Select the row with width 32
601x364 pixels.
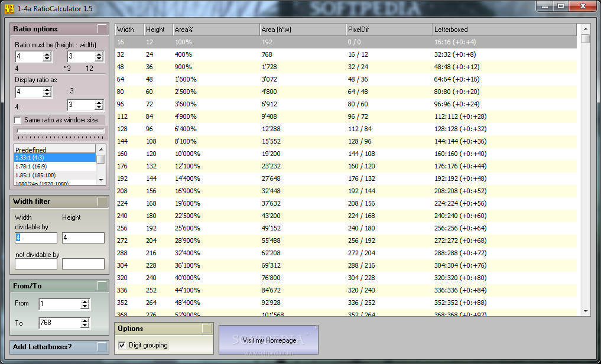click(x=346, y=54)
